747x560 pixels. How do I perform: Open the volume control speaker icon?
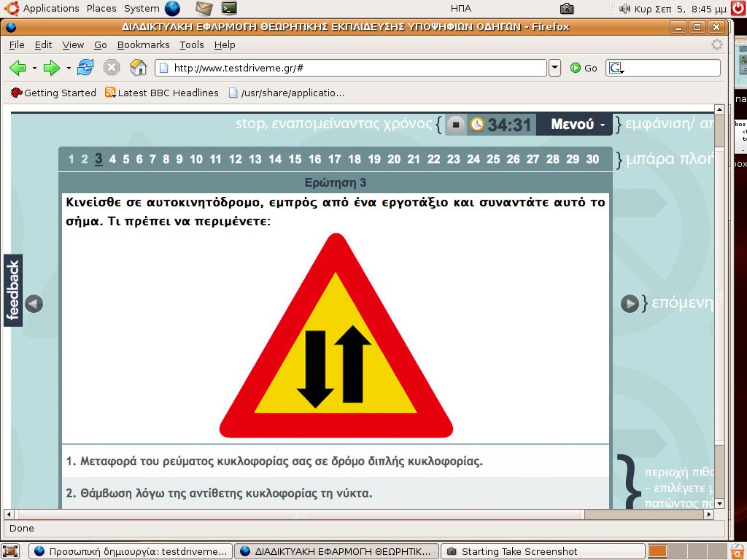pyautogui.click(x=624, y=9)
